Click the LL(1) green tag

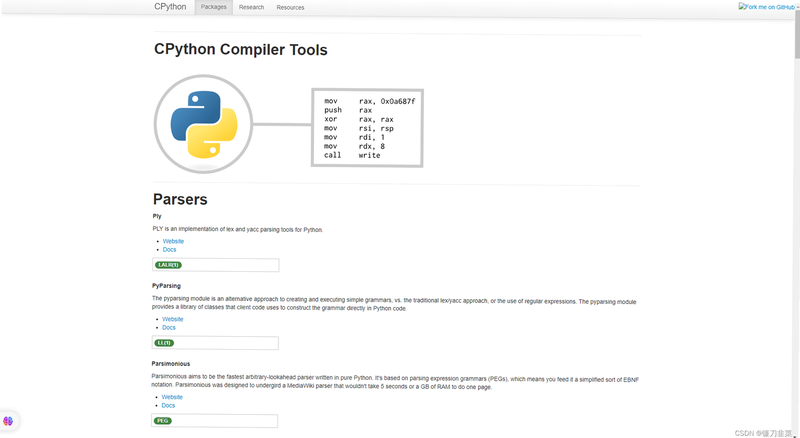coord(164,343)
